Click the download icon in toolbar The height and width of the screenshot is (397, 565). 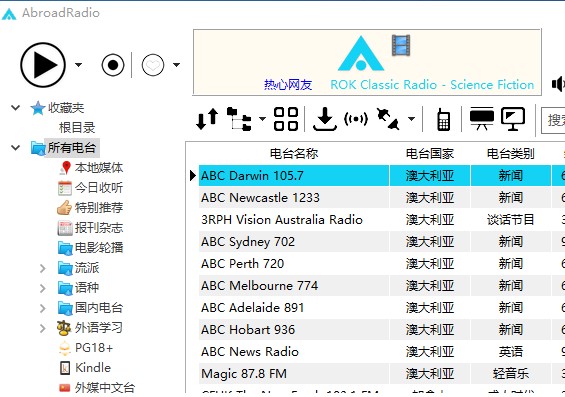pos(325,119)
